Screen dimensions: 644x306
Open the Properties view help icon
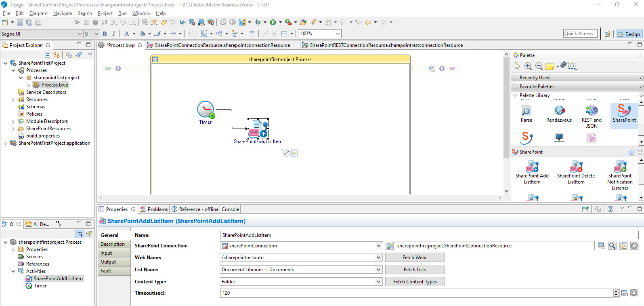pyautogui.click(x=610, y=209)
